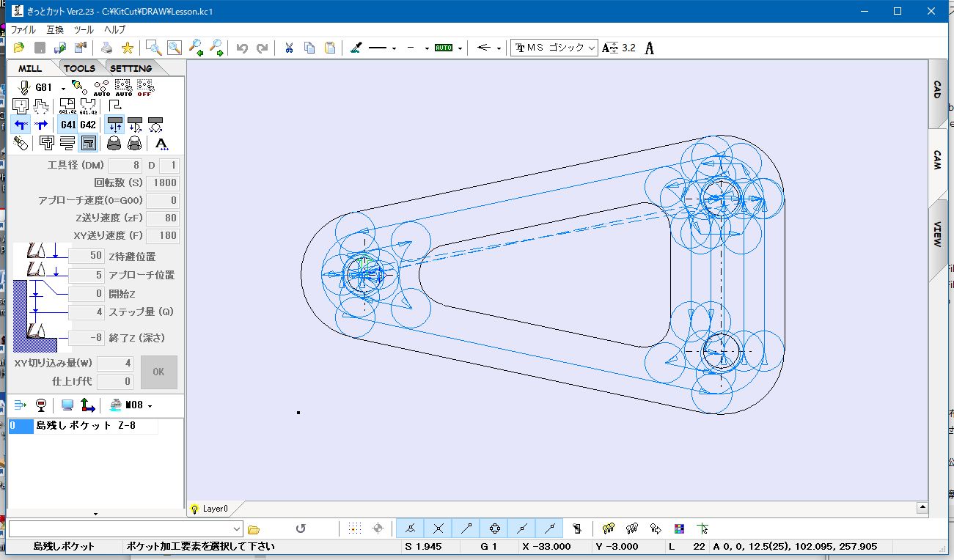Toggle the left-turn blue arrow direction button
The height and width of the screenshot is (560, 954).
(x=21, y=125)
